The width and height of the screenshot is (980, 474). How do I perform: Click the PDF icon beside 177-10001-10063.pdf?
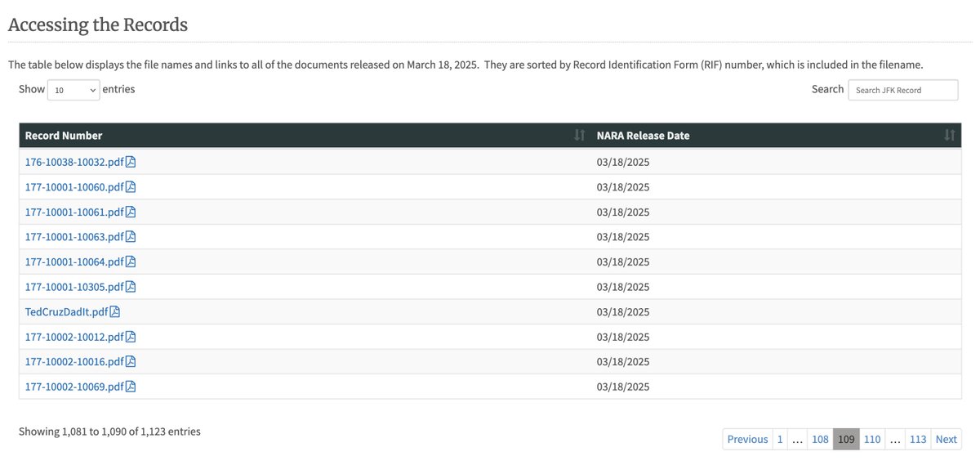pos(131,237)
